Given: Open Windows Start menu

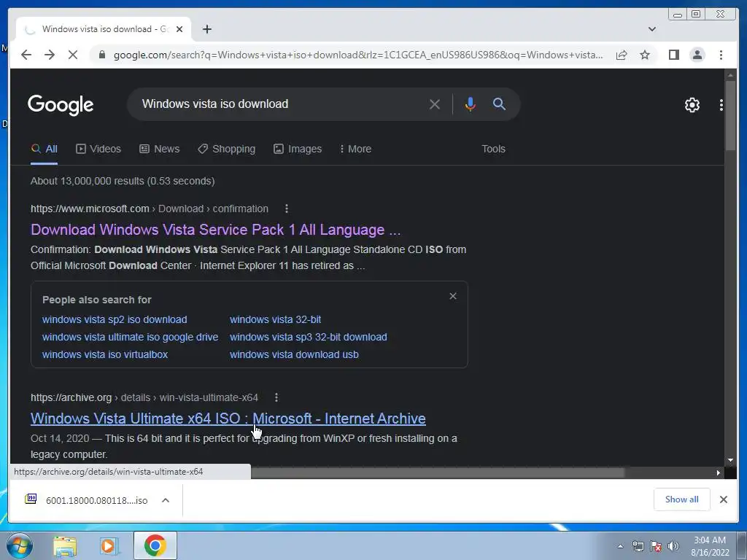Looking at the screenshot, I should (x=19, y=545).
